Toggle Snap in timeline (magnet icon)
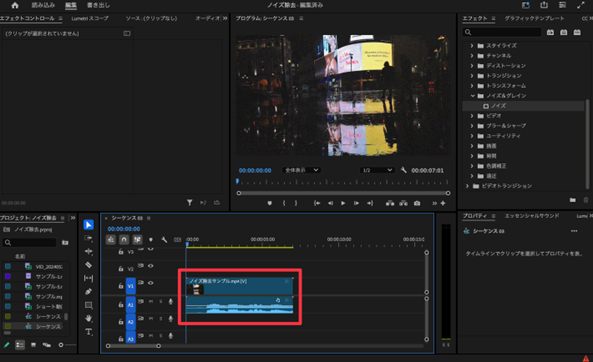Viewport: 593px width, 362px height. coord(124,240)
